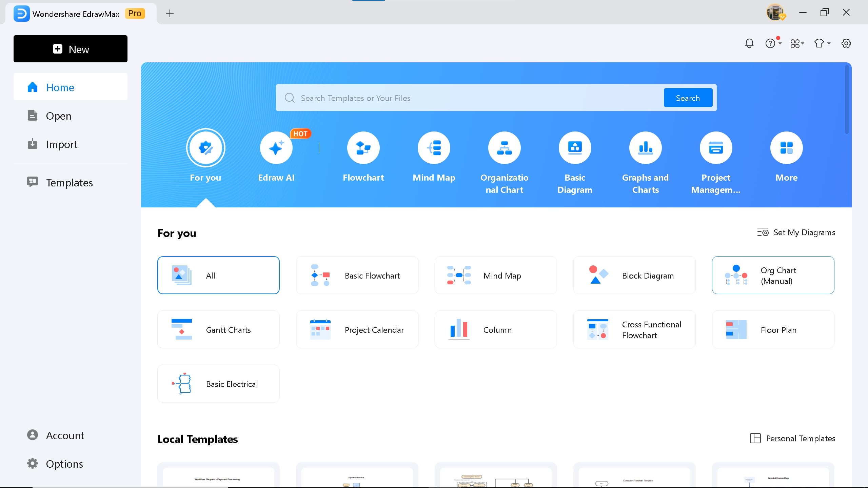Screen dimensions: 868x488
Task: Select the All diagram card
Action: 218,275
